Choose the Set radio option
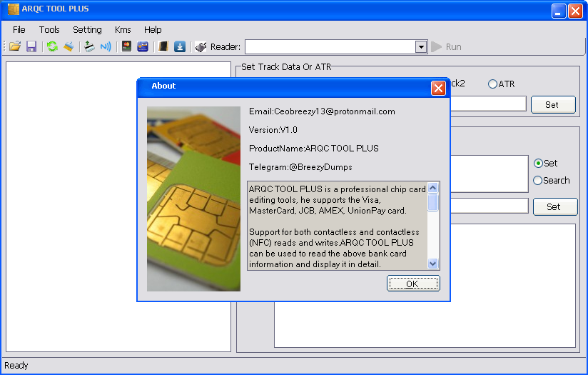Screen dimensions: 588x375 pos(538,163)
